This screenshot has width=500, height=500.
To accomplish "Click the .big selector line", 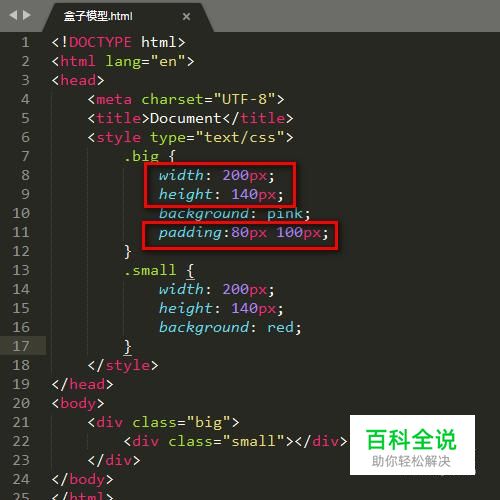I will [150, 156].
